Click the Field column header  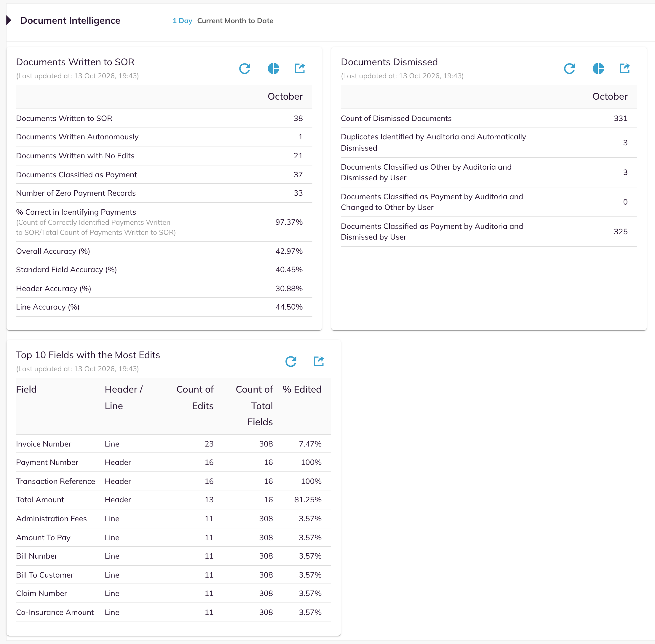click(26, 389)
